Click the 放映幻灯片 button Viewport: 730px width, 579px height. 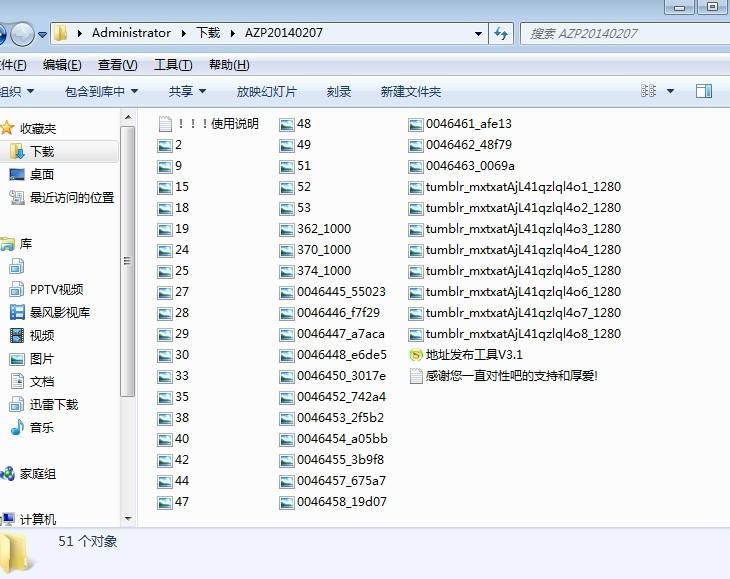[266, 91]
